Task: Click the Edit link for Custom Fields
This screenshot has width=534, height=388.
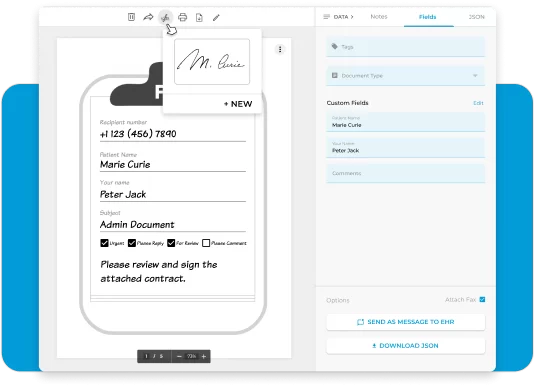Action: pos(478,103)
